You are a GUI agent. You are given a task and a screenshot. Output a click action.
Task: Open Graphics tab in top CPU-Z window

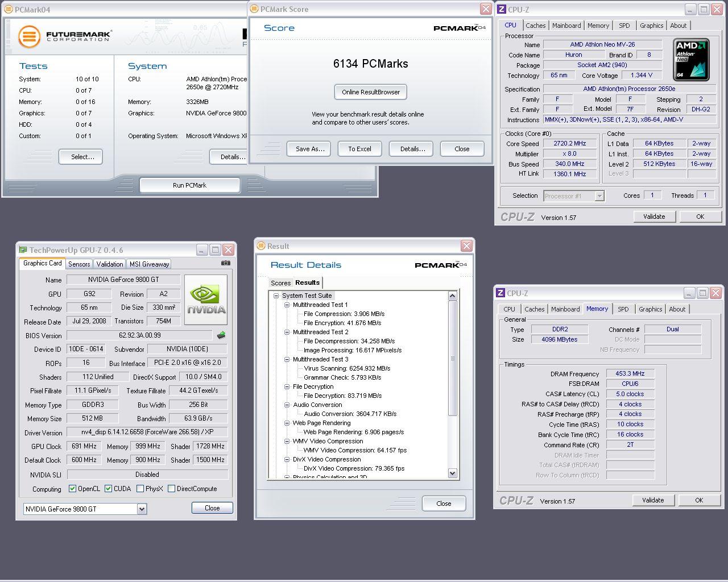pos(651,26)
